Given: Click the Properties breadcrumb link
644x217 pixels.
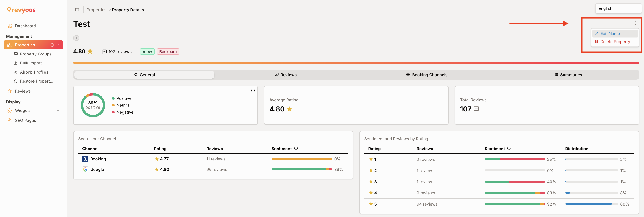Looking at the screenshot, I should pyautogui.click(x=96, y=10).
